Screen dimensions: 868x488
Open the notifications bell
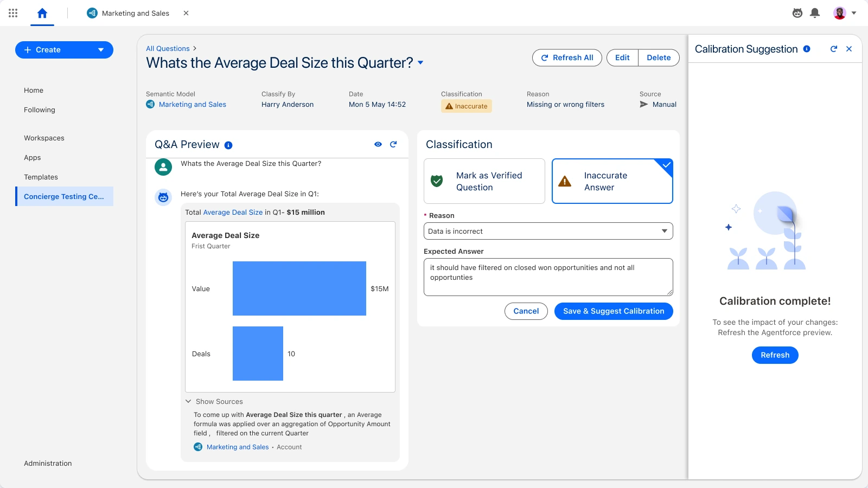815,13
